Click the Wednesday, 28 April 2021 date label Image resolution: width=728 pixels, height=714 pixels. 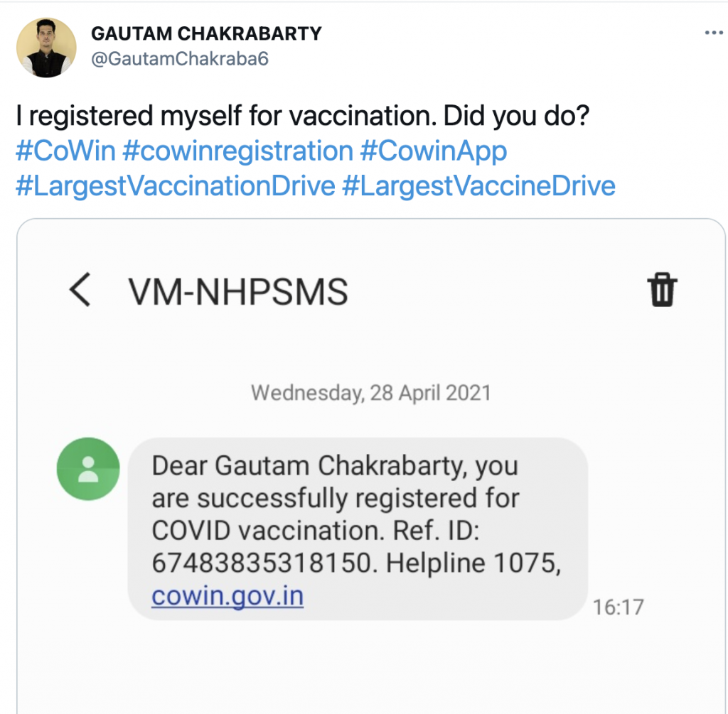pos(371,392)
